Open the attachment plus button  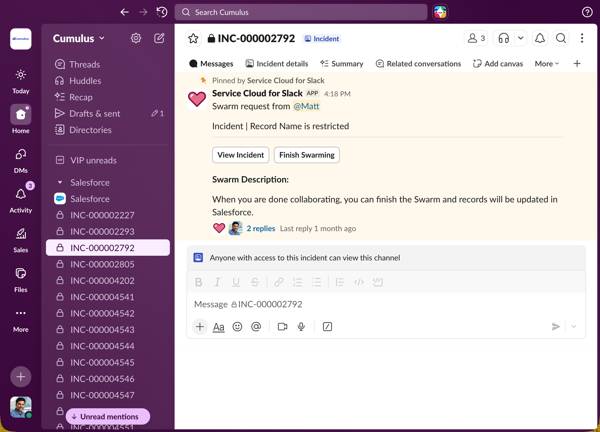[x=200, y=327]
